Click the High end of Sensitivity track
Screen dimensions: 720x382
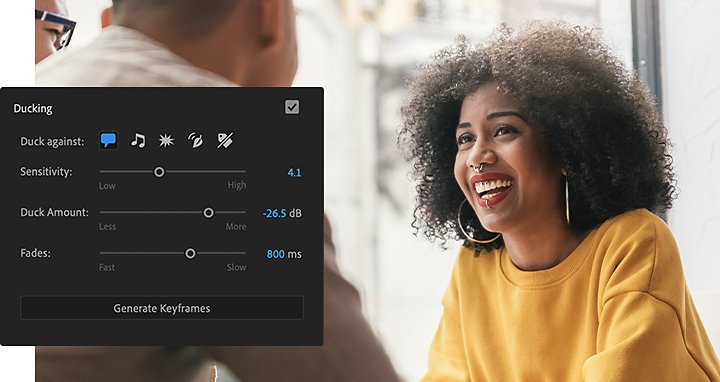point(244,172)
